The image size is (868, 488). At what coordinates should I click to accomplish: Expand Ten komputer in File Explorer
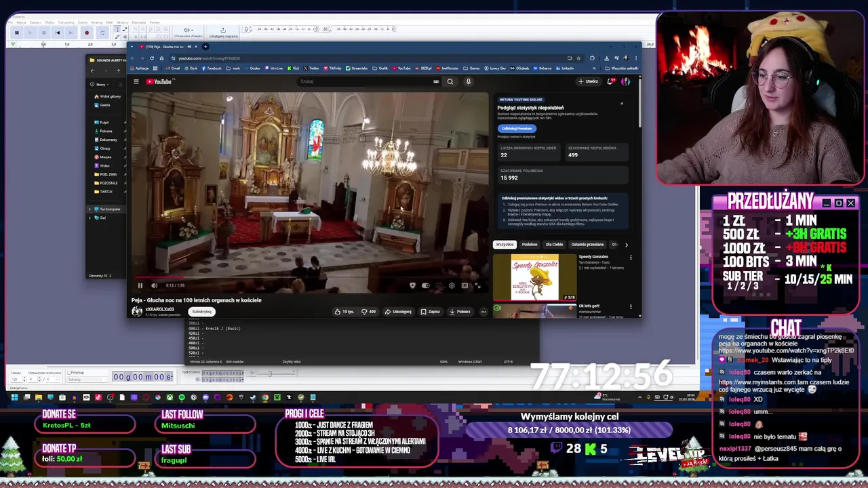[90, 209]
